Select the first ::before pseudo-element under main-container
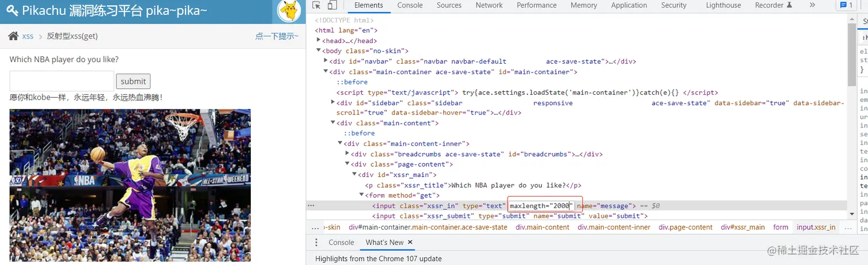 point(352,82)
